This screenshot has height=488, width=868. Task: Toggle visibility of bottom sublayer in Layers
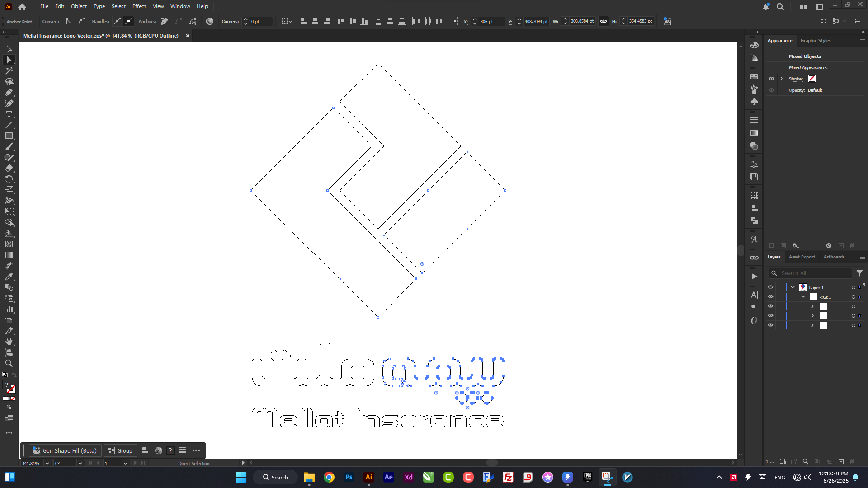tap(771, 325)
